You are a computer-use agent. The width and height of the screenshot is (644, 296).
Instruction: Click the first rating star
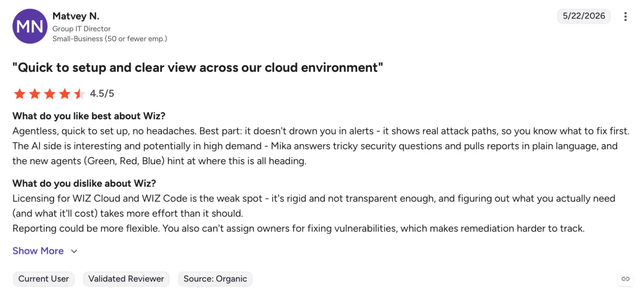[x=20, y=94]
